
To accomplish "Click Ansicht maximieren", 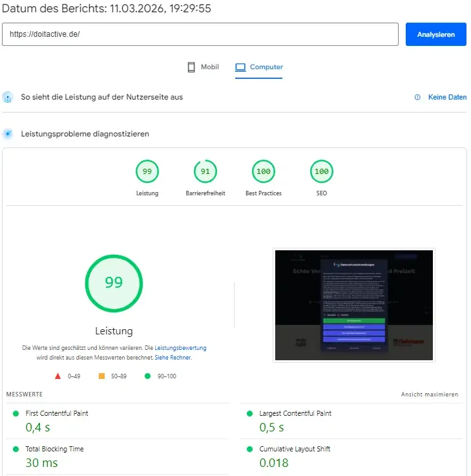I will (430, 395).
